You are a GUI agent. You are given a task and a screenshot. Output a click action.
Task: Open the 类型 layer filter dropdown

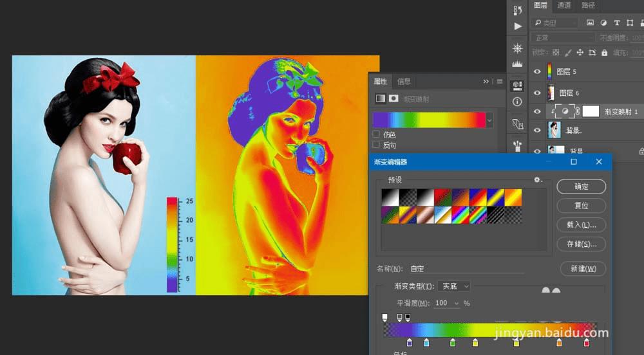click(555, 23)
